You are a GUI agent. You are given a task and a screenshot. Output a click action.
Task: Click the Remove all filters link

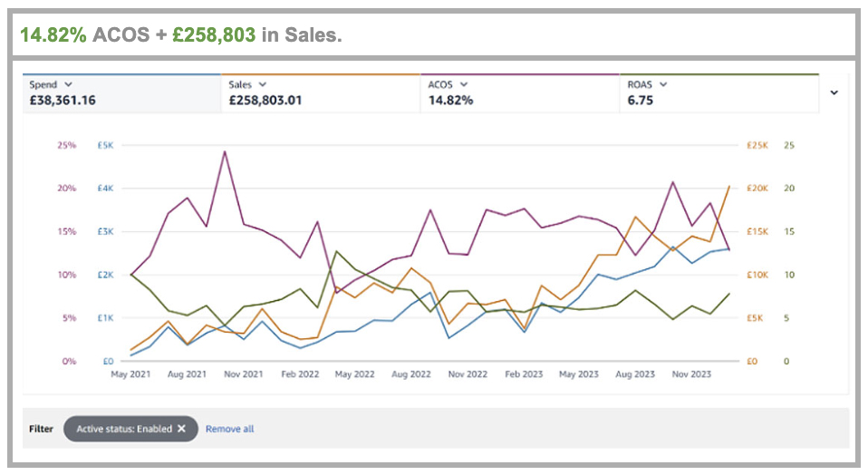click(229, 429)
